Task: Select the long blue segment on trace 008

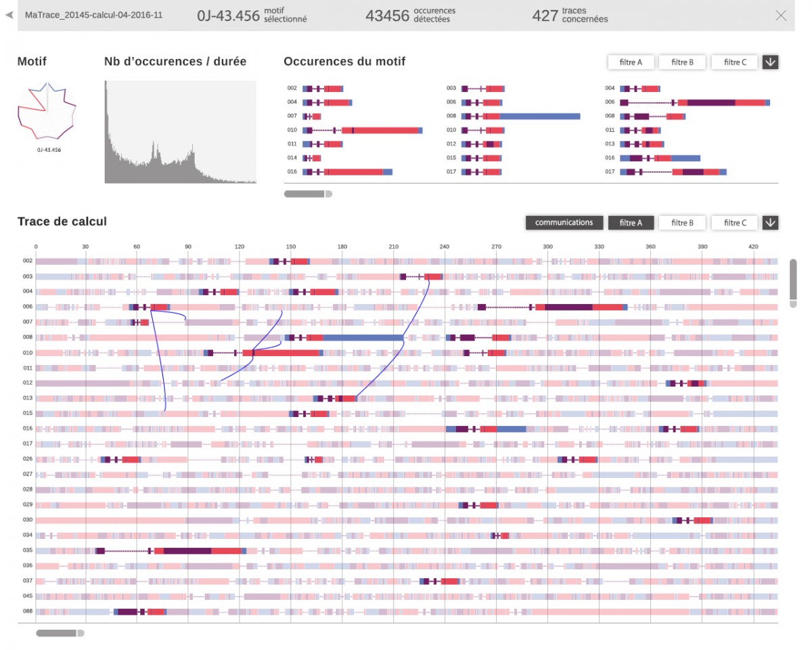Action: pyautogui.click(x=363, y=337)
